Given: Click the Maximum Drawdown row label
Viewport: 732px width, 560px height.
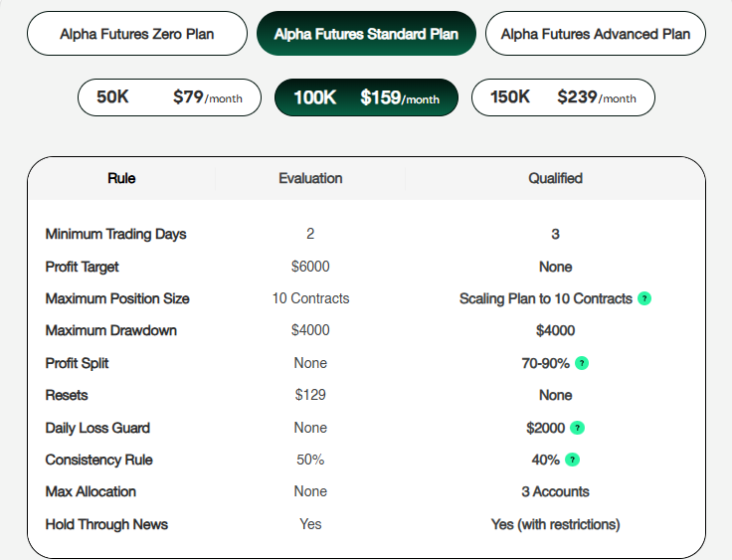Looking at the screenshot, I should click(x=111, y=330).
